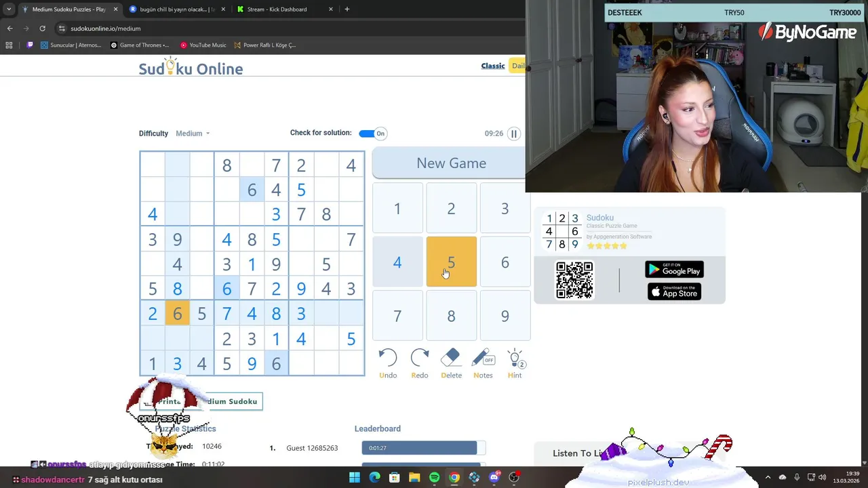The image size is (868, 488).
Task: Click number 9 on the keypad
Action: click(505, 316)
